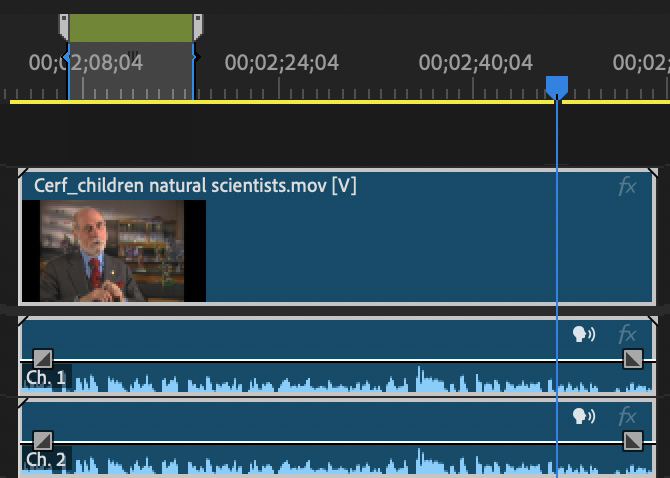The width and height of the screenshot is (670, 478).
Task: Click the Ch. 2 channel label
Action: coord(46,460)
